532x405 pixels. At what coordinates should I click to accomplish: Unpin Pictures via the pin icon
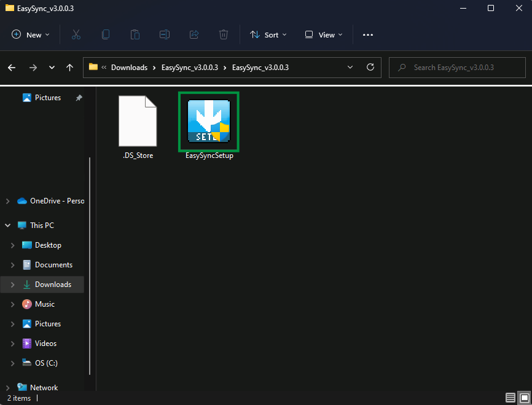pyautogui.click(x=79, y=98)
